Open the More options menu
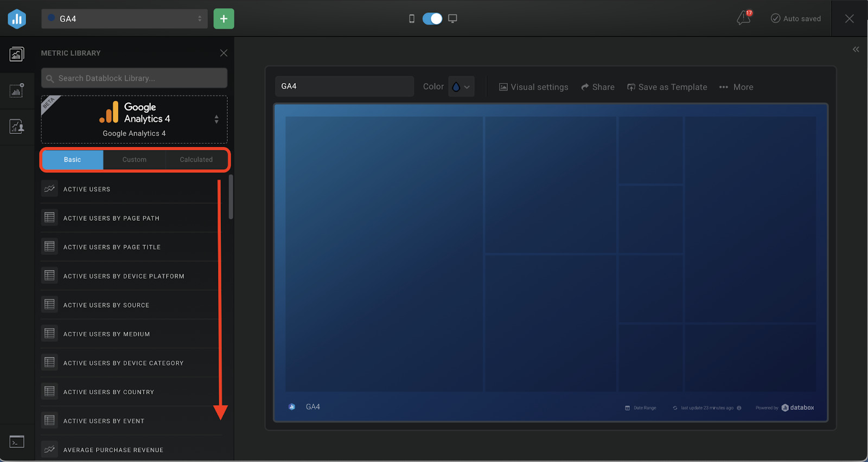 tap(736, 87)
